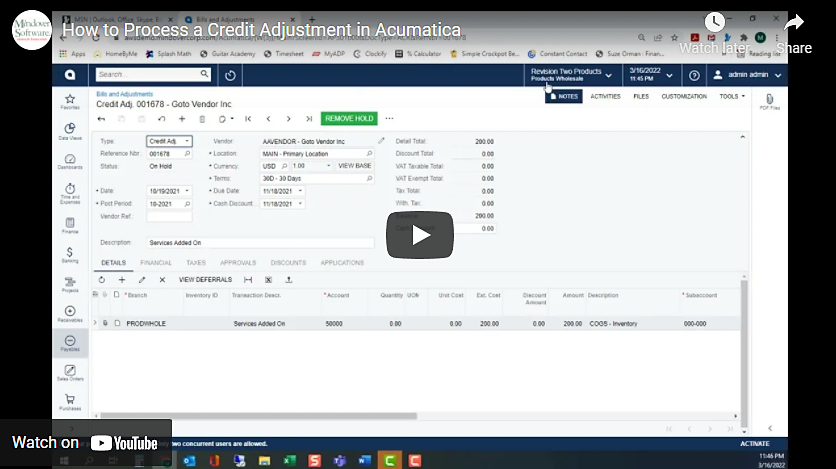The image size is (836, 469).
Task: Click the vendor edit pencil icon
Action: coord(381,141)
